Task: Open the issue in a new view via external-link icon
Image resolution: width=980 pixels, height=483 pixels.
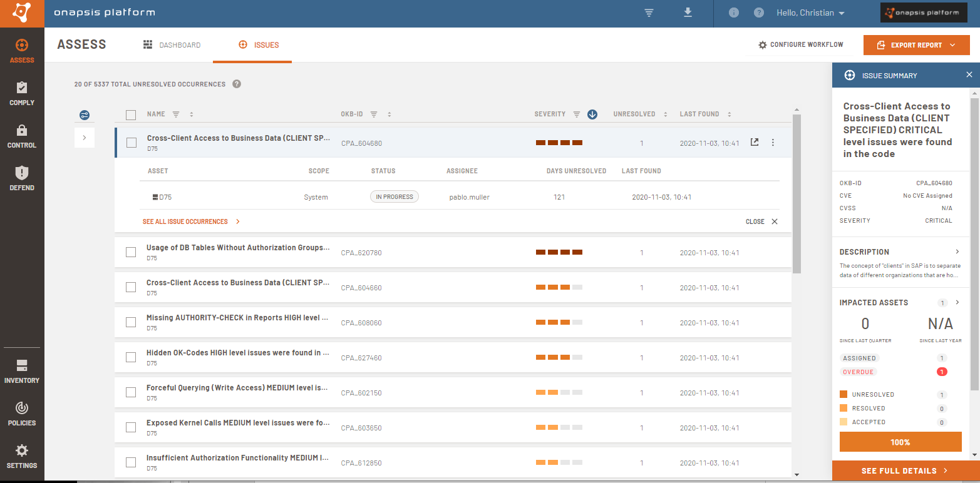Action: 755,142
